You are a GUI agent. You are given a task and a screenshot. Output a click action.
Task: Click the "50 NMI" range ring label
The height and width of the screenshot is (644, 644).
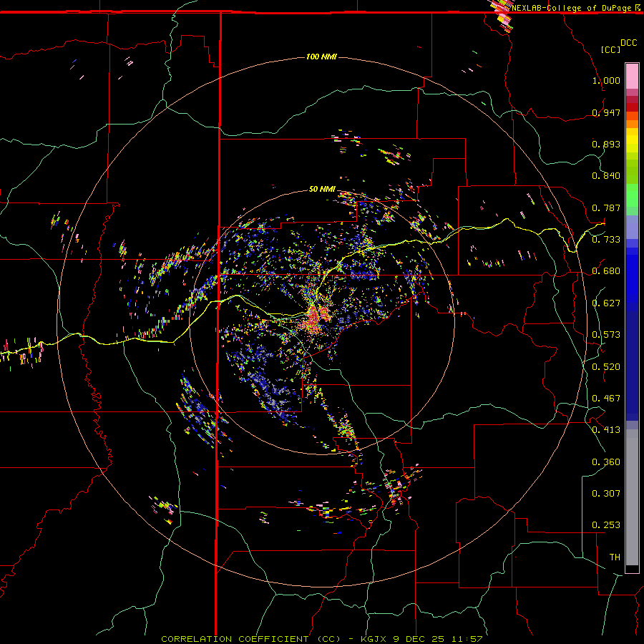click(x=322, y=189)
